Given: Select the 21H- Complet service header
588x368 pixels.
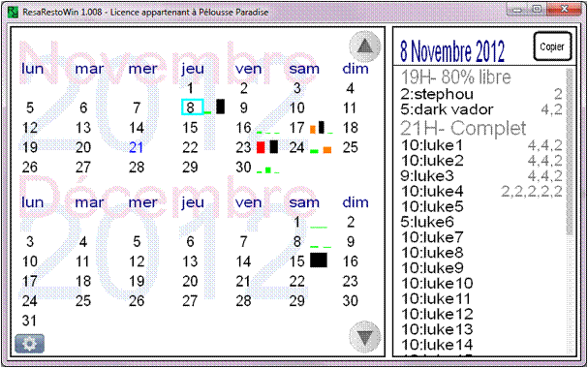Looking at the screenshot, I should click(x=463, y=129).
